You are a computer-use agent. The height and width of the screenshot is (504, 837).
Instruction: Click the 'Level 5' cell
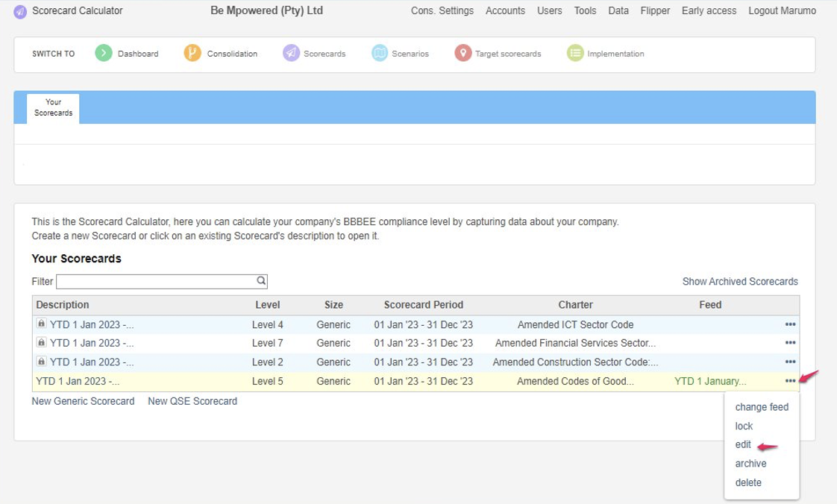pyautogui.click(x=267, y=381)
